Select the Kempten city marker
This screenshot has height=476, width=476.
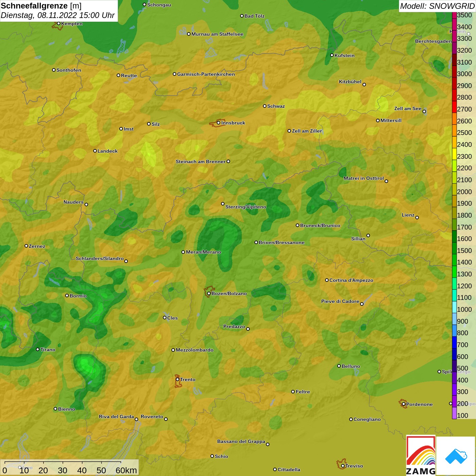click(x=58, y=23)
